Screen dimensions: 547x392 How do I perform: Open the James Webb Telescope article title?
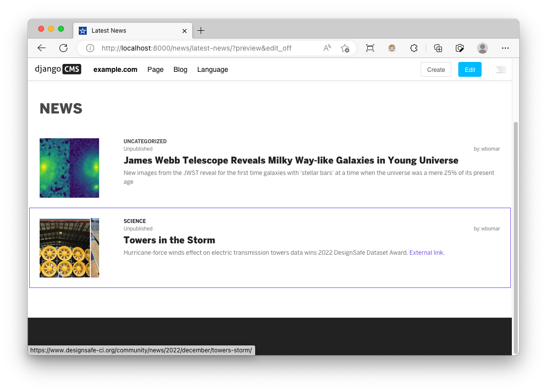(291, 160)
